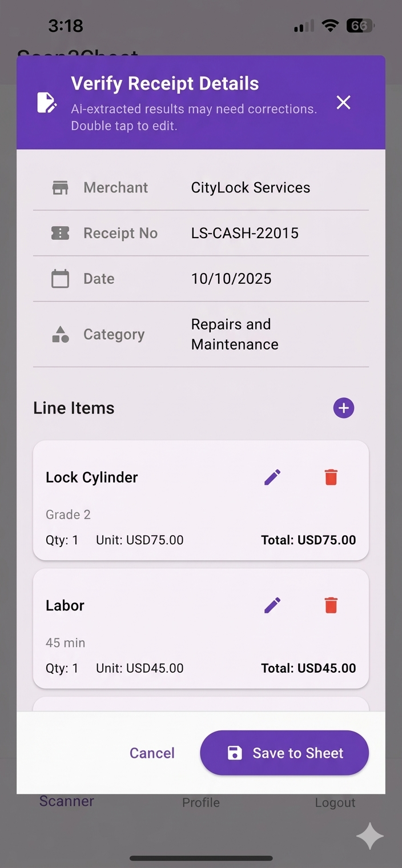Click the Date calendar icon
Image resolution: width=402 pixels, height=868 pixels.
(60, 279)
